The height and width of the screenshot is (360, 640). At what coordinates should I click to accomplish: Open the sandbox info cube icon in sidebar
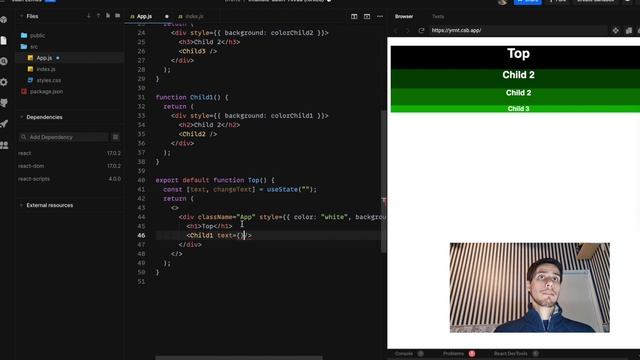pyautogui.click(x=4, y=20)
